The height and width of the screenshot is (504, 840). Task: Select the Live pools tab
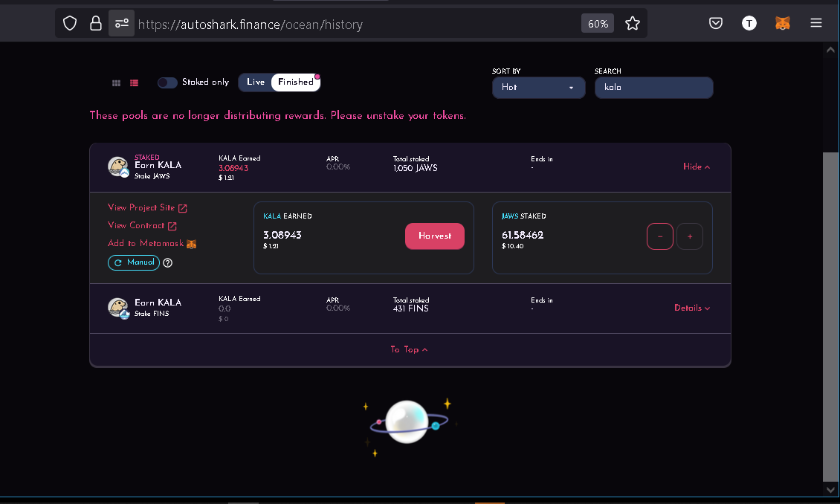(x=256, y=82)
